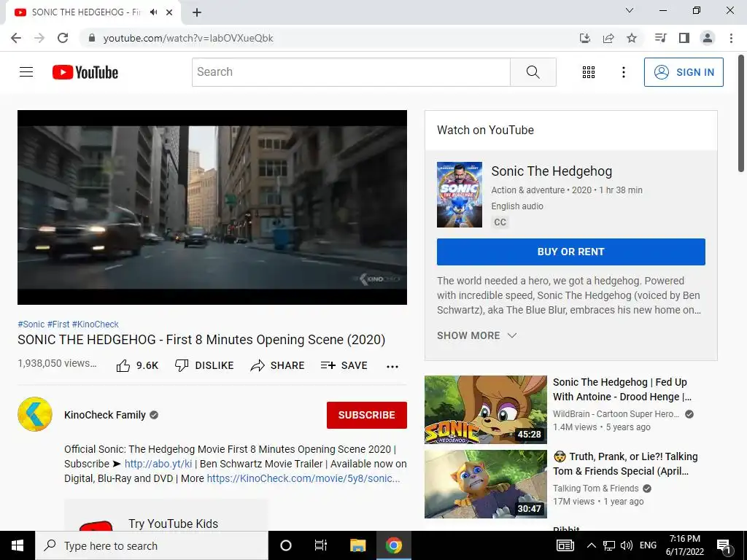Save video to playlist with SAVE
Image resolution: width=747 pixels, height=560 pixels.
click(x=344, y=366)
